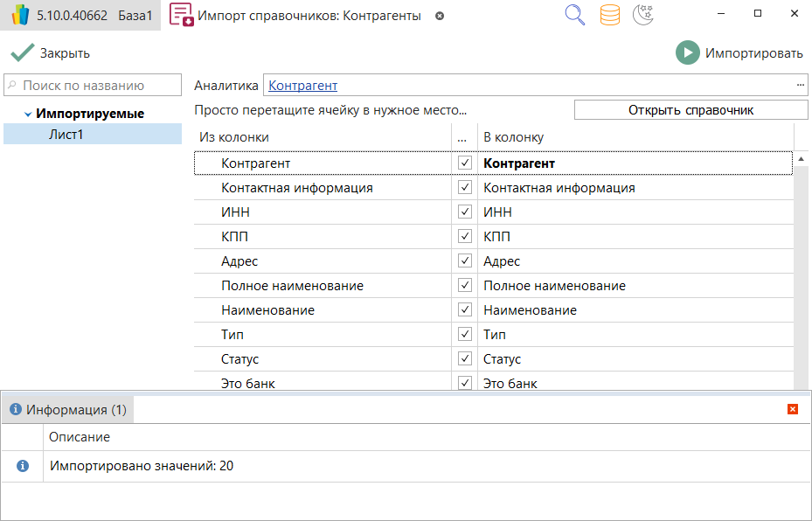
Task: Click the ellipsis column header between the columns
Action: click(x=462, y=137)
